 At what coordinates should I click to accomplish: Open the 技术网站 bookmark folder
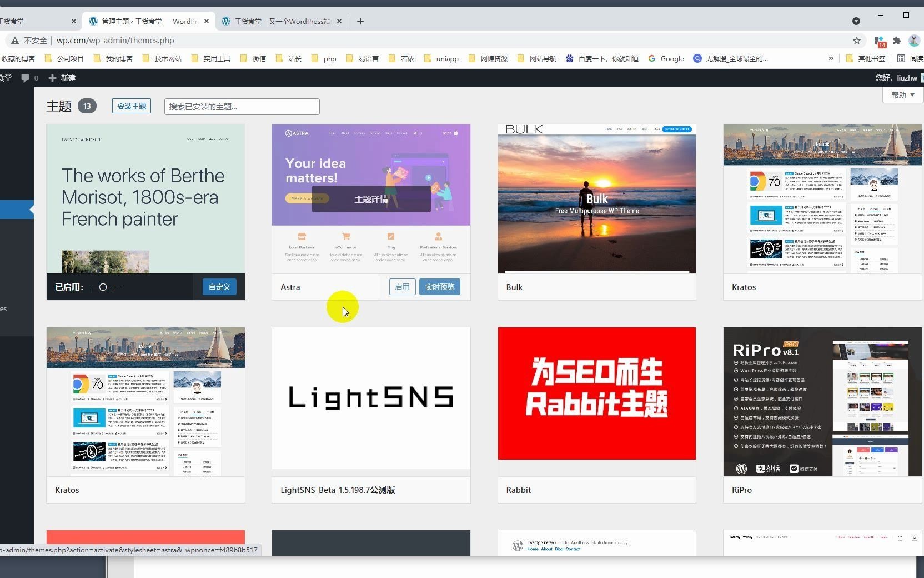tap(162, 58)
